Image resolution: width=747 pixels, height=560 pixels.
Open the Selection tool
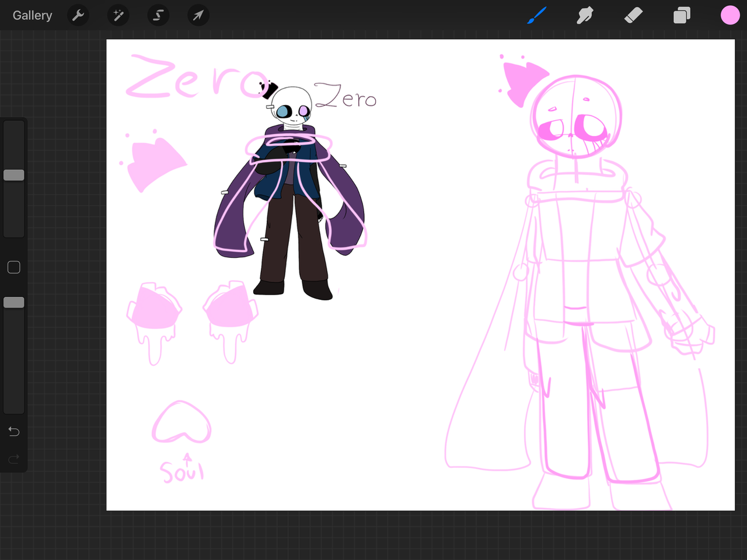point(158,15)
